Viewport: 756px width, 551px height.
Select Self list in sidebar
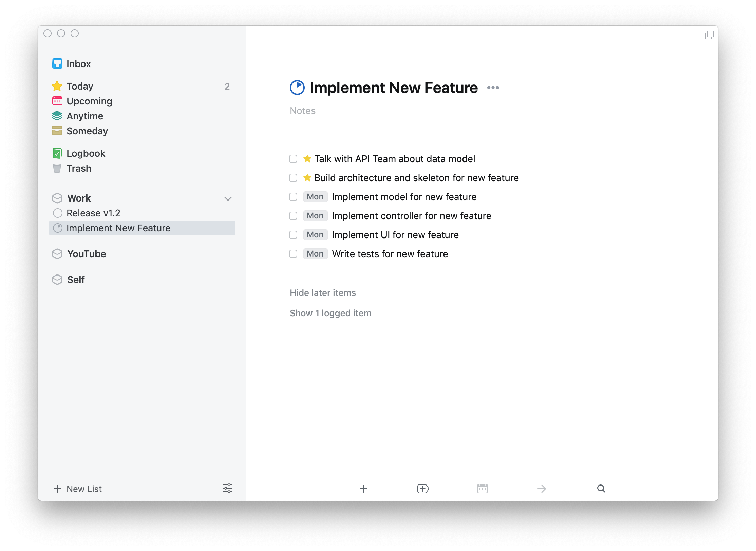tap(75, 279)
